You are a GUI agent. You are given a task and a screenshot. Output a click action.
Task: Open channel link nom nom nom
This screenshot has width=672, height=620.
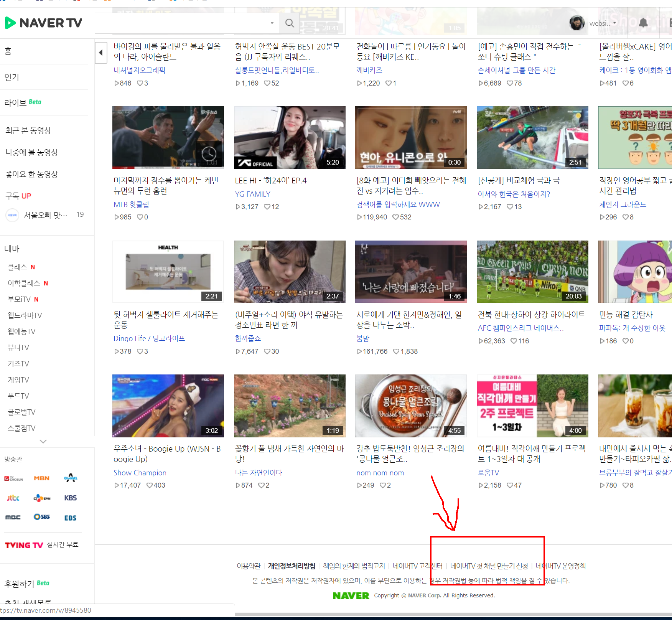pos(380,473)
